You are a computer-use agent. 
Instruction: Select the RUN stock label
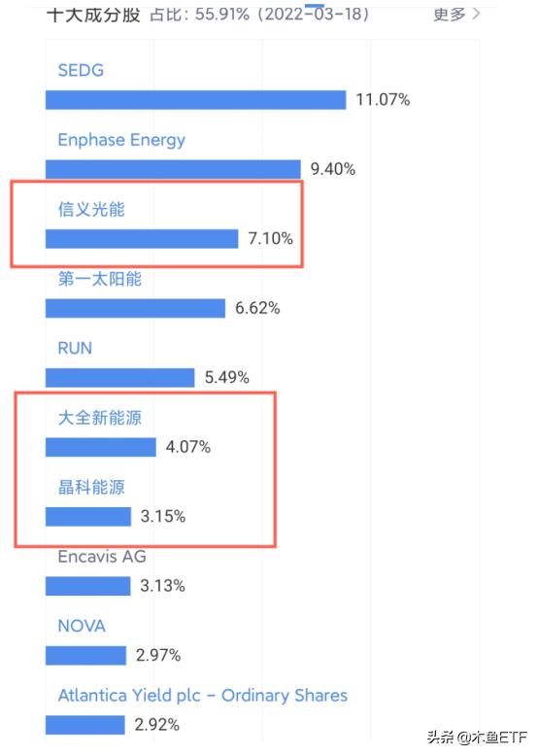point(75,348)
